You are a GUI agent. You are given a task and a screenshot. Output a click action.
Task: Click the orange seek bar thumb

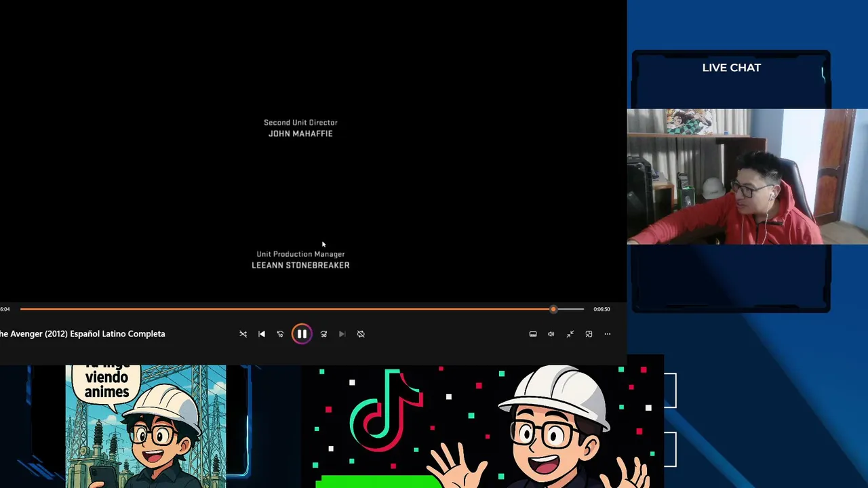coord(553,309)
